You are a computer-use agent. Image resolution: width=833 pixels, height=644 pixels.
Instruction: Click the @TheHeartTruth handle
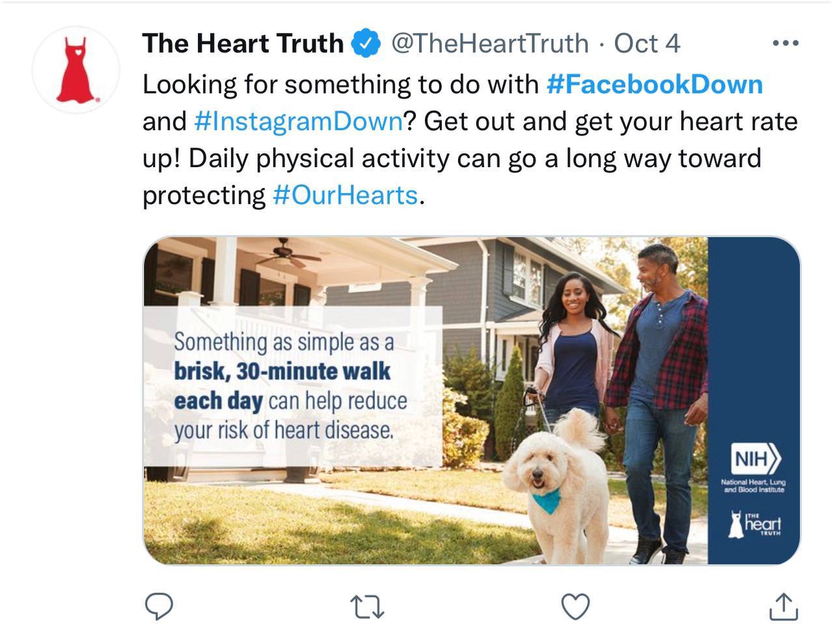pos(489,44)
